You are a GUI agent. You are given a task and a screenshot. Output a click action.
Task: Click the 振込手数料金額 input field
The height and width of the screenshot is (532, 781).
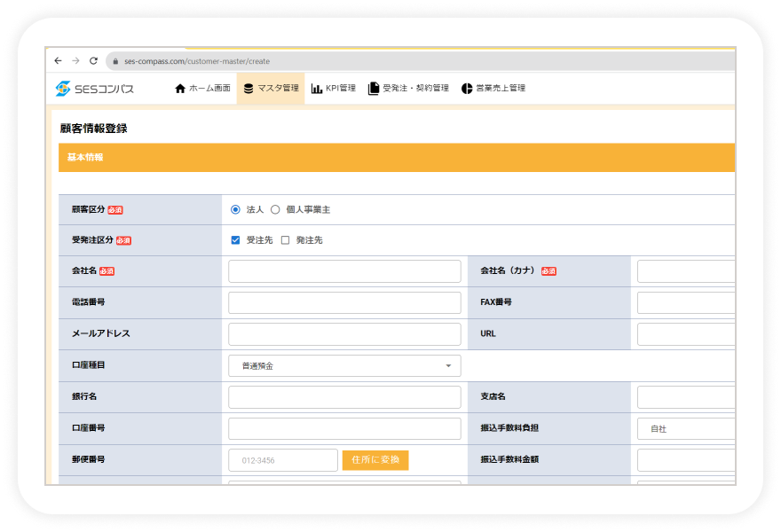tap(686, 460)
